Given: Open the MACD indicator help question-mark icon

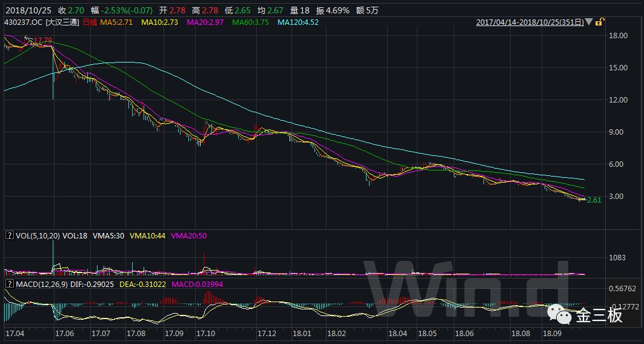Looking at the screenshot, I should pyautogui.click(x=8, y=284).
